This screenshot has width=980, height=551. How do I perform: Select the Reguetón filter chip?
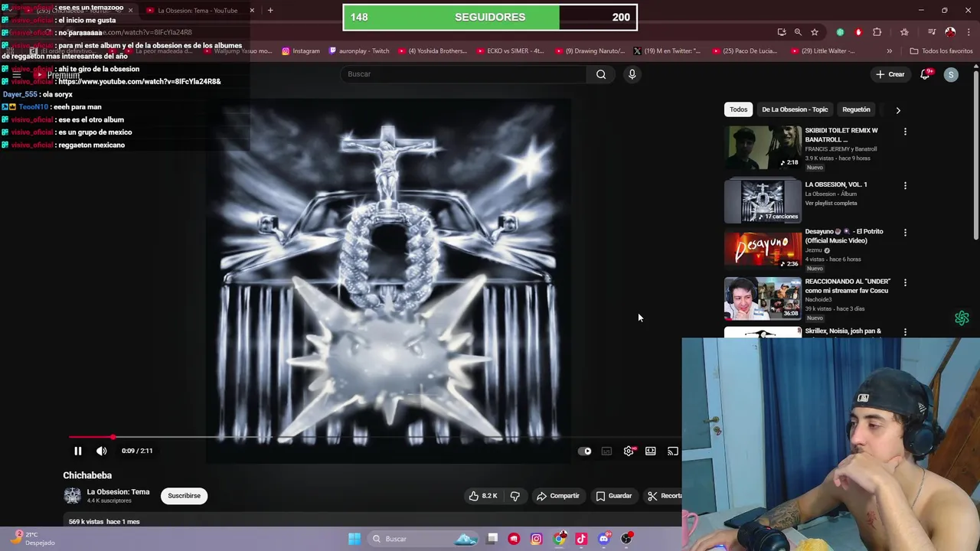click(856, 109)
